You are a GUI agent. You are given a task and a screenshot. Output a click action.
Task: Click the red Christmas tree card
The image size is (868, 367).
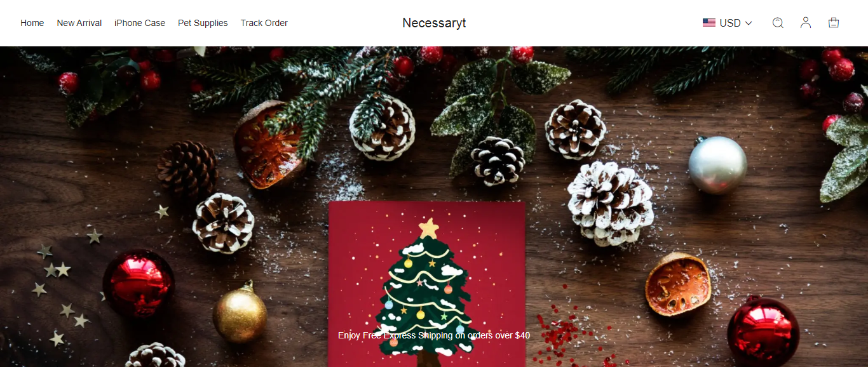(427, 284)
